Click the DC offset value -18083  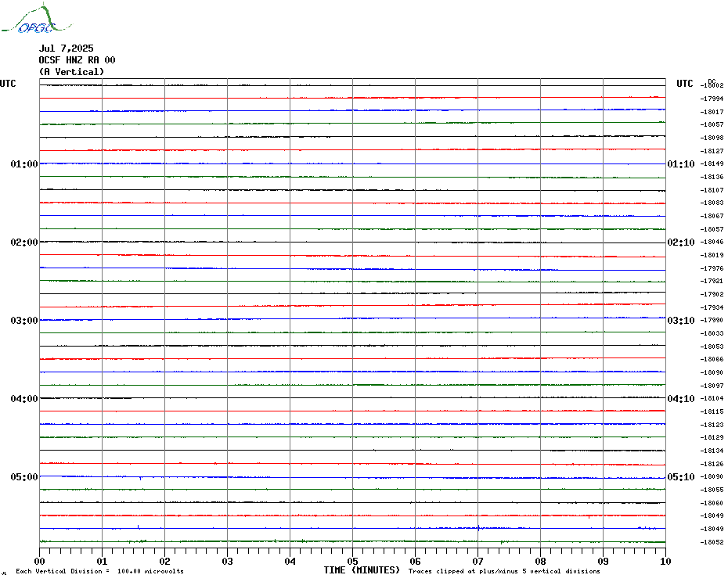[712, 203]
